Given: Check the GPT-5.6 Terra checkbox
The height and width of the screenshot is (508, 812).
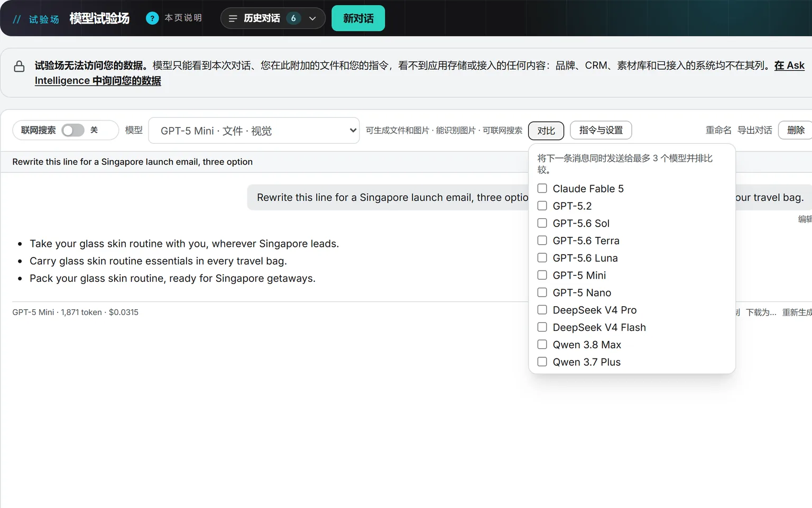Looking at the screenshot, I should click(x=542, y=241).
